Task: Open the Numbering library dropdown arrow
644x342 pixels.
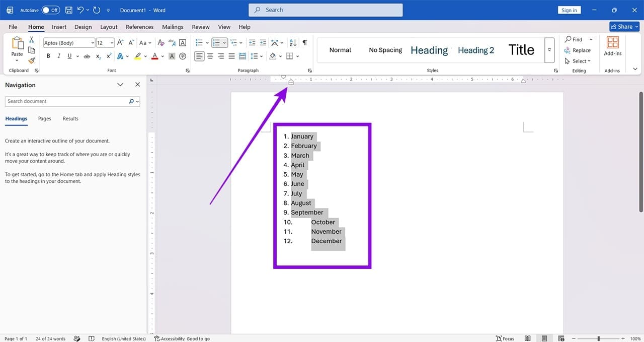Action: pos(224,43)
